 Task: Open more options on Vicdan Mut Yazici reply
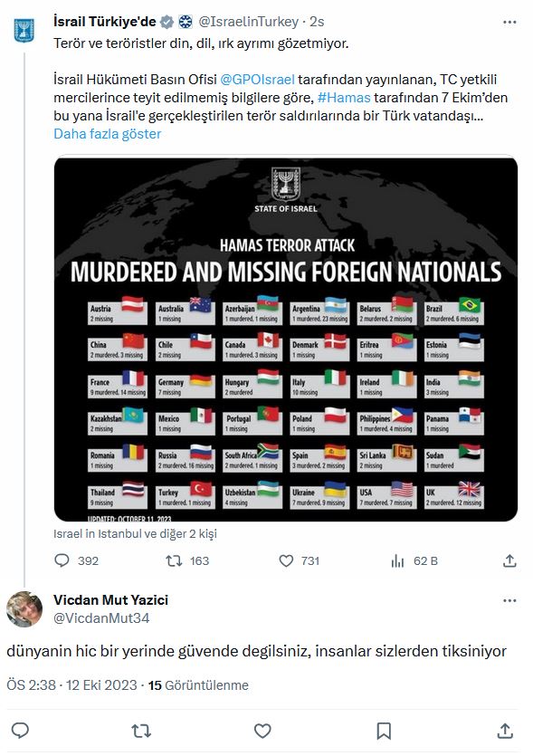[x=509, y=600]
